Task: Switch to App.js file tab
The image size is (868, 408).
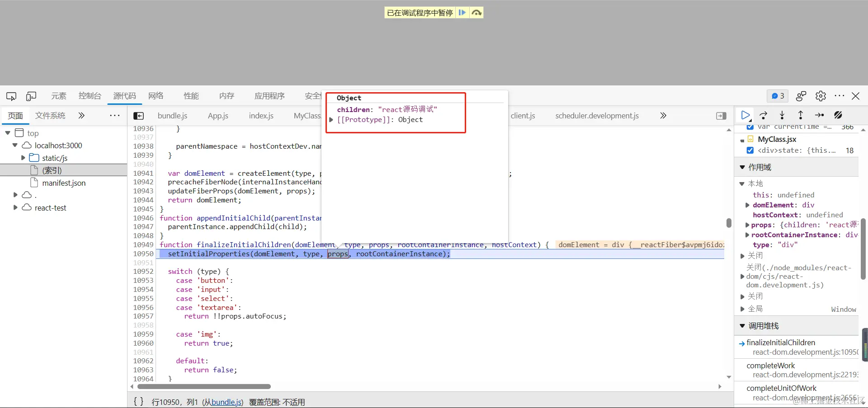Action: pos(218,116)
